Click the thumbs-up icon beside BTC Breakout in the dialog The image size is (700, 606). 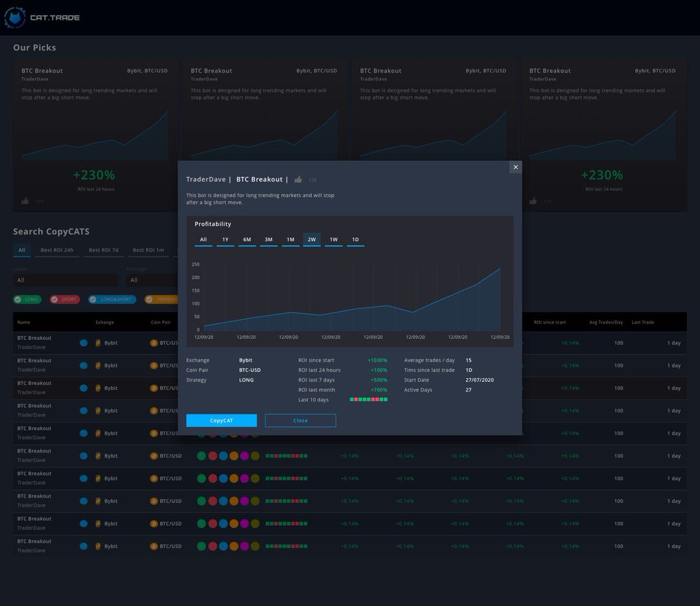(x=298, y=179)
